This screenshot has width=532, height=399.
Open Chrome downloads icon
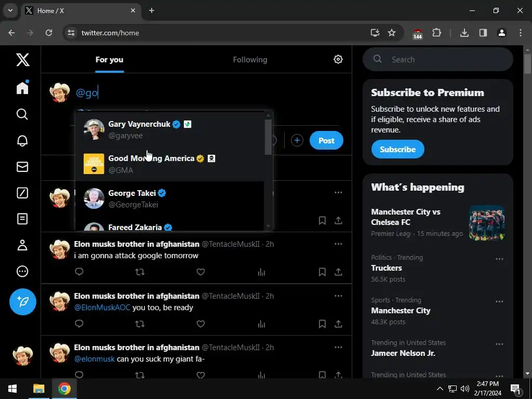[x=464, y=33]
